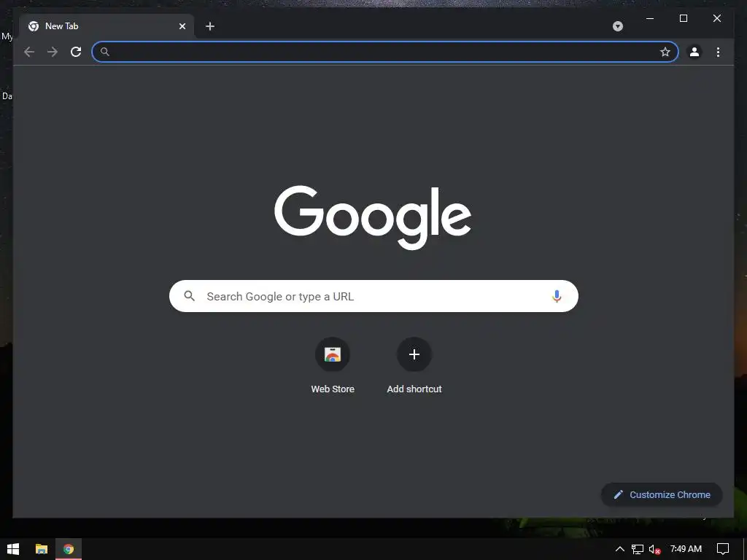Reload the current page
The height and width of the screenshot is (560, 747).
[76, 52]
